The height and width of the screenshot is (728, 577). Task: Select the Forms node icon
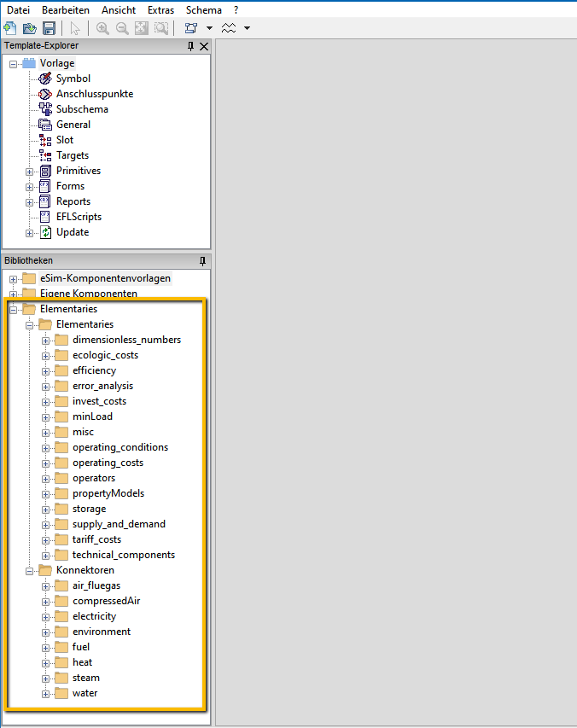(x=45, y=186)
